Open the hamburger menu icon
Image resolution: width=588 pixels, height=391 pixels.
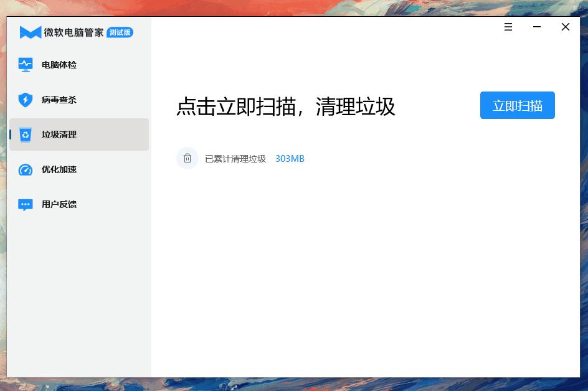[x=508, y=27]
